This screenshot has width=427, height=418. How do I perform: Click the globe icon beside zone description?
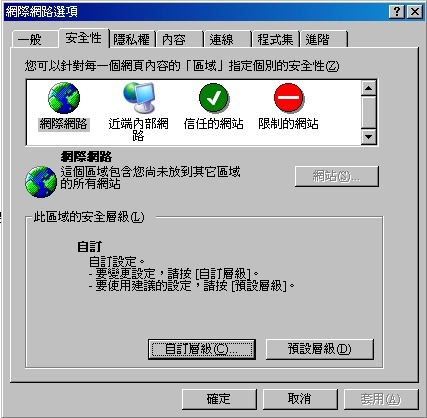click(x=41, y=182)
